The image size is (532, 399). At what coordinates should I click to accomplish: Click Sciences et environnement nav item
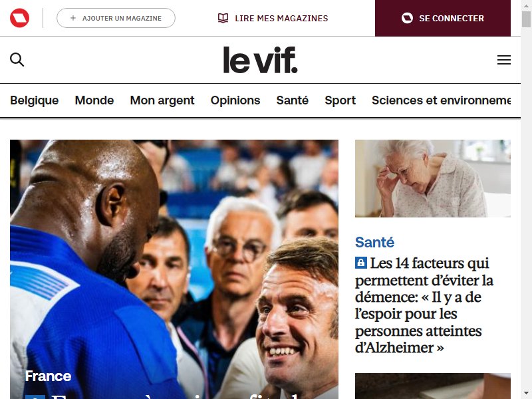point(441,100)
